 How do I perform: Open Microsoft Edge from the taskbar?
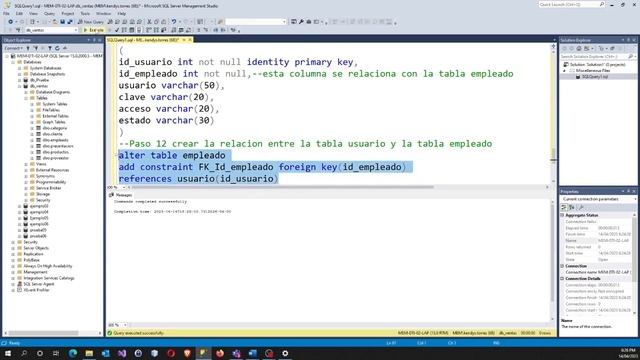[x=73, y=353]
